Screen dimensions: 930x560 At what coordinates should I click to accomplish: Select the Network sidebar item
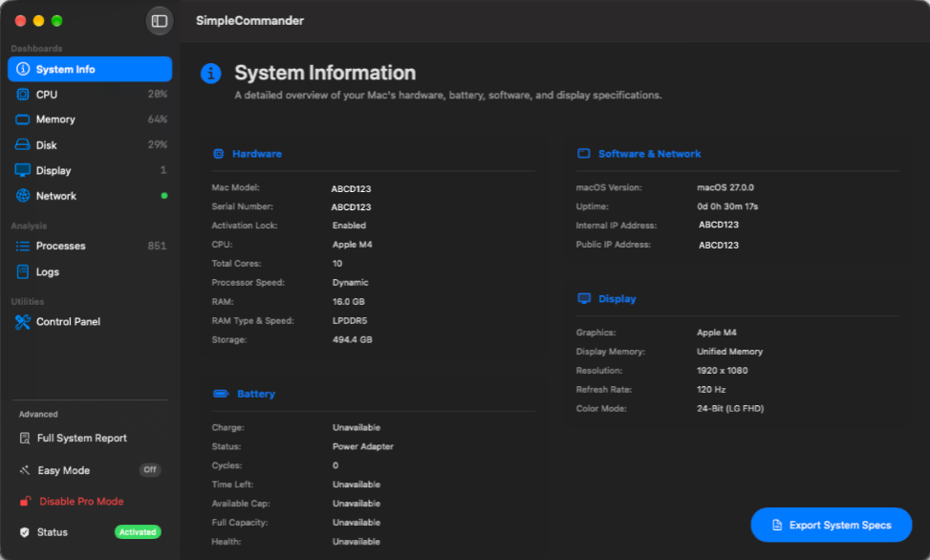90,196
